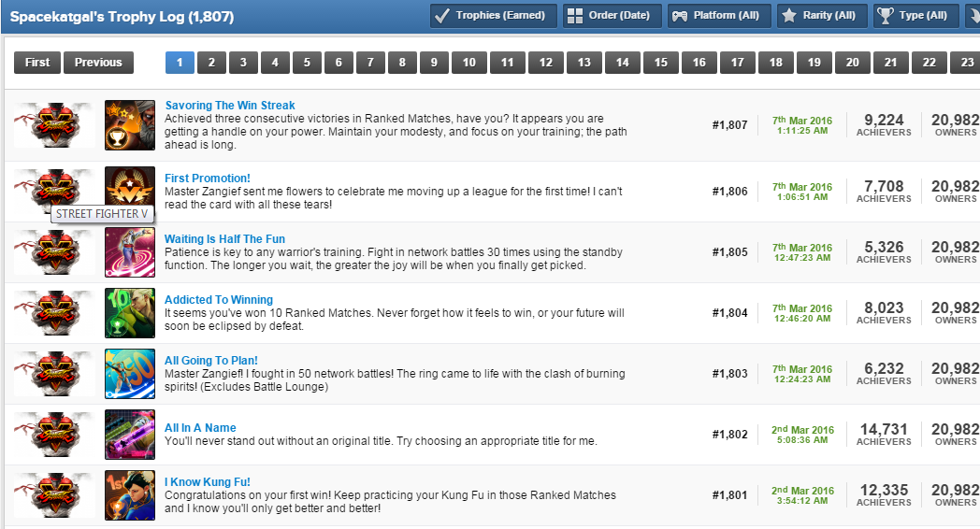Open the Savoring The Win Streak trophy icon
Screen dimensions: 980x529
pyautogui.click(x=130, y=125)
